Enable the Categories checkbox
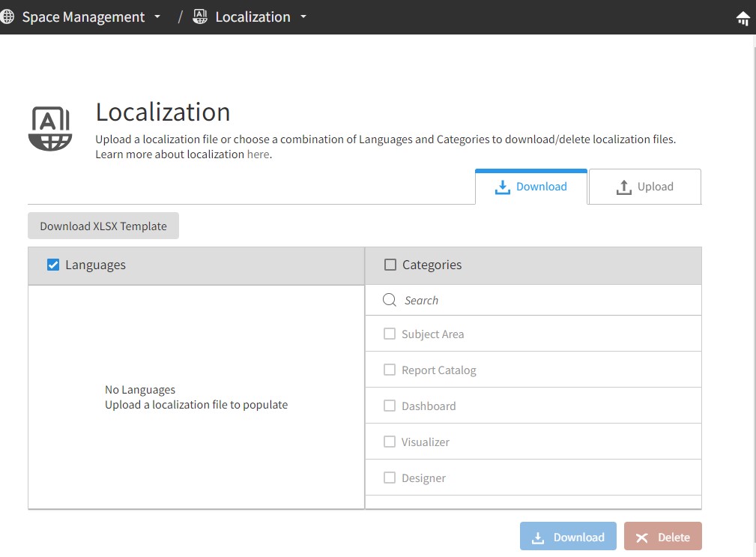The width and height of the screenshot is (756, 557). point(390,264)
